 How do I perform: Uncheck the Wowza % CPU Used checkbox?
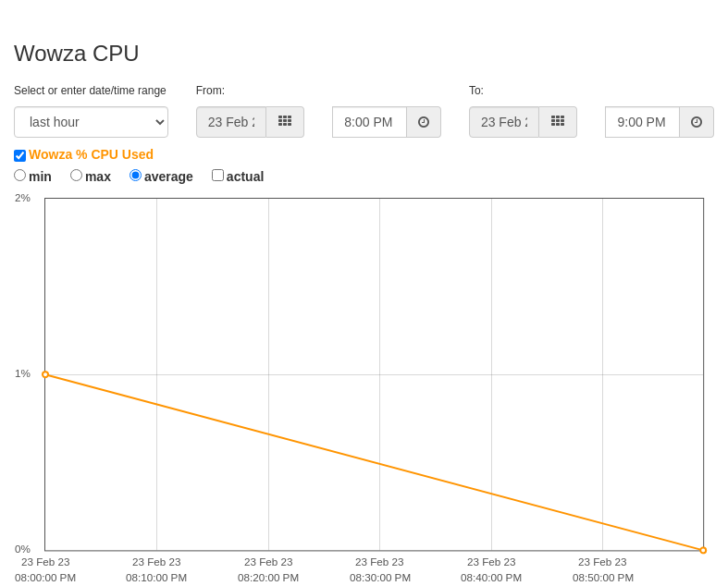[x=20, y=155]
